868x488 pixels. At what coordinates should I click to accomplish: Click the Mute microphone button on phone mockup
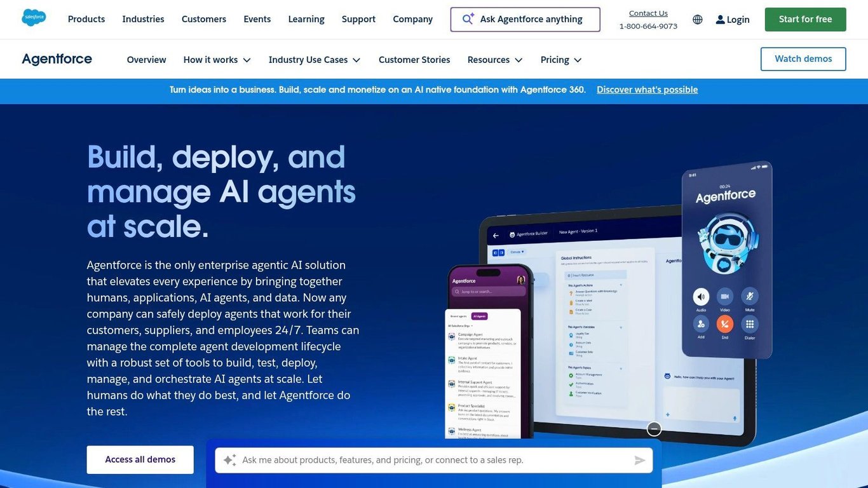(x=750, y=297)
